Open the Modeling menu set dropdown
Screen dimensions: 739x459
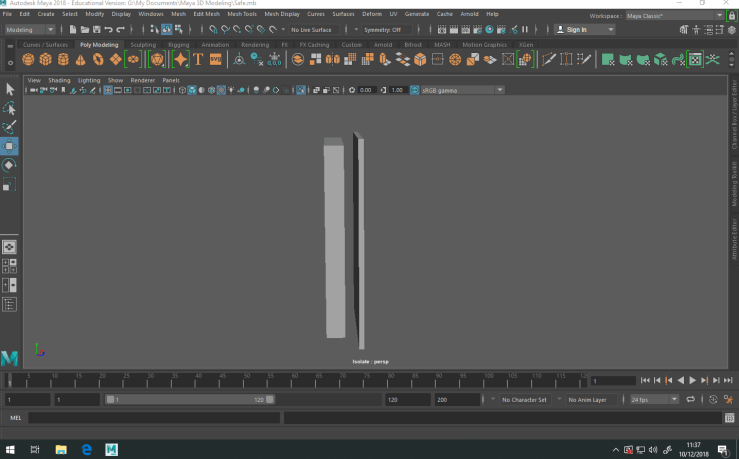point(30,30)
